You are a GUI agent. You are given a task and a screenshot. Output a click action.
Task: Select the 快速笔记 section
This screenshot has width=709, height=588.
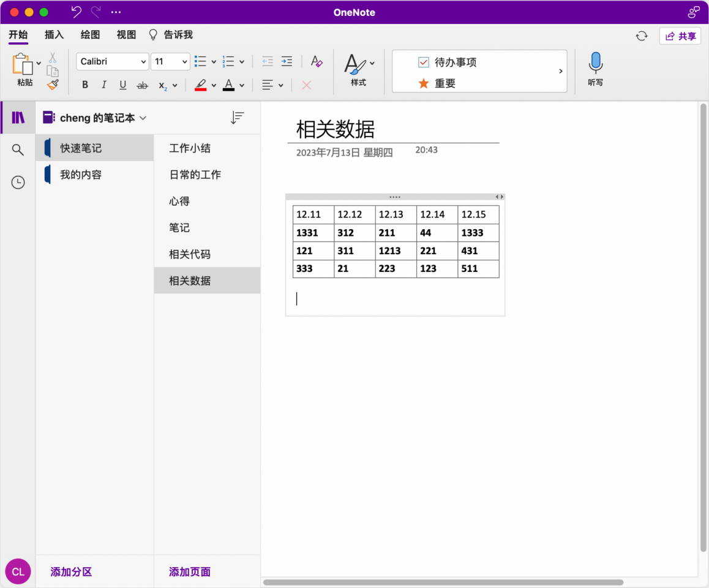pos(94,148)
